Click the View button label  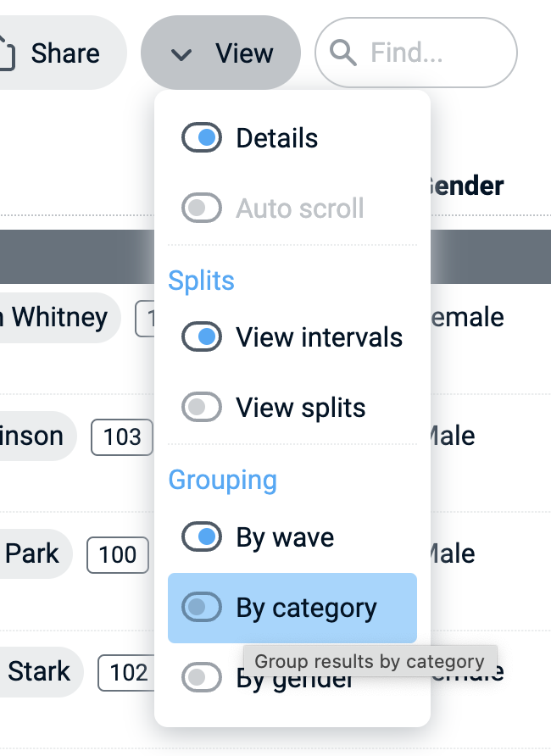pyautogui.click(x=244, y=53)
